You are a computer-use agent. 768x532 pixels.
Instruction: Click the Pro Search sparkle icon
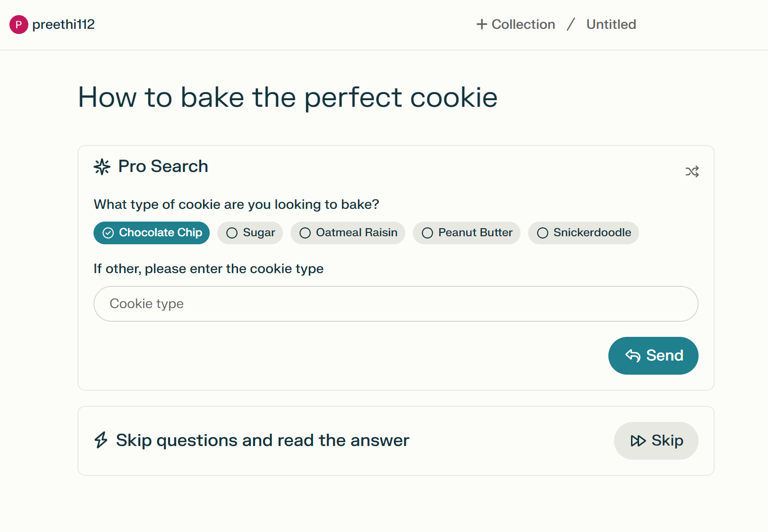click(102, 167)
